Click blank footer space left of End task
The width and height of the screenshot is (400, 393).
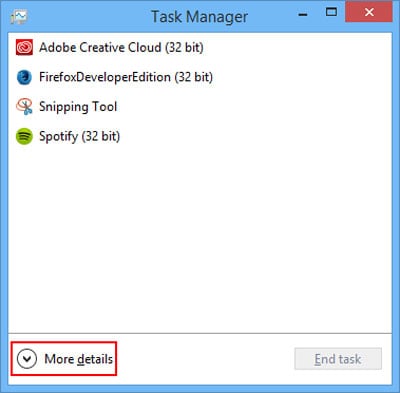coord(205,359)
